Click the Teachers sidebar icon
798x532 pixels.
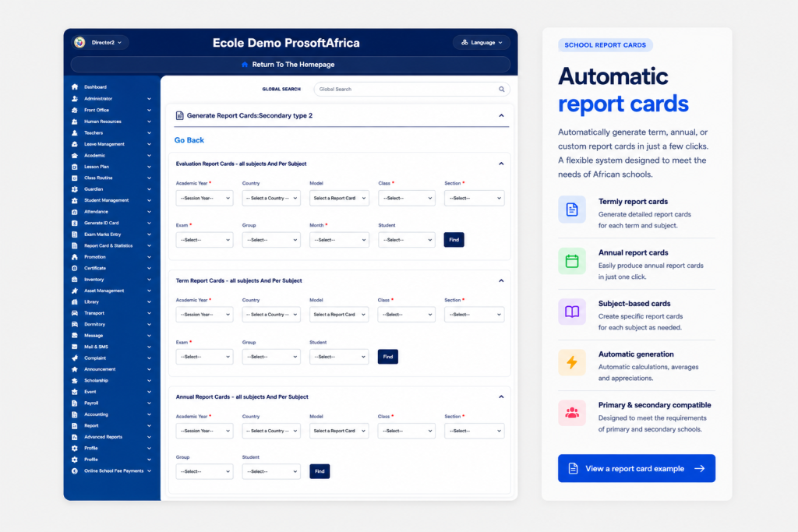point(75,132)
